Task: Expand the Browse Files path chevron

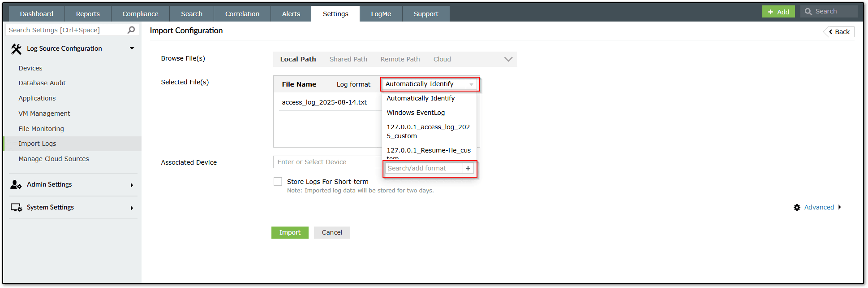Action: (x=508, y=59)
